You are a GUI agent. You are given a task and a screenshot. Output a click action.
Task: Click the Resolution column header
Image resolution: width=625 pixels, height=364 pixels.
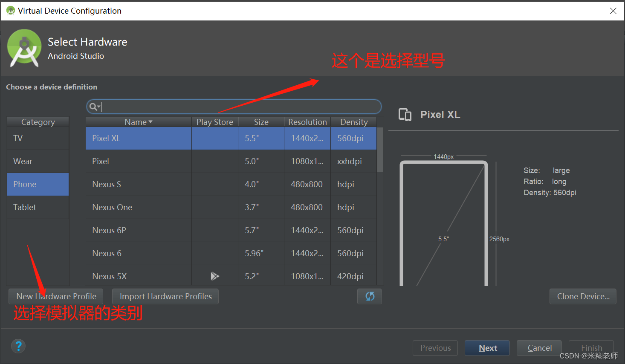pos(307,122)
